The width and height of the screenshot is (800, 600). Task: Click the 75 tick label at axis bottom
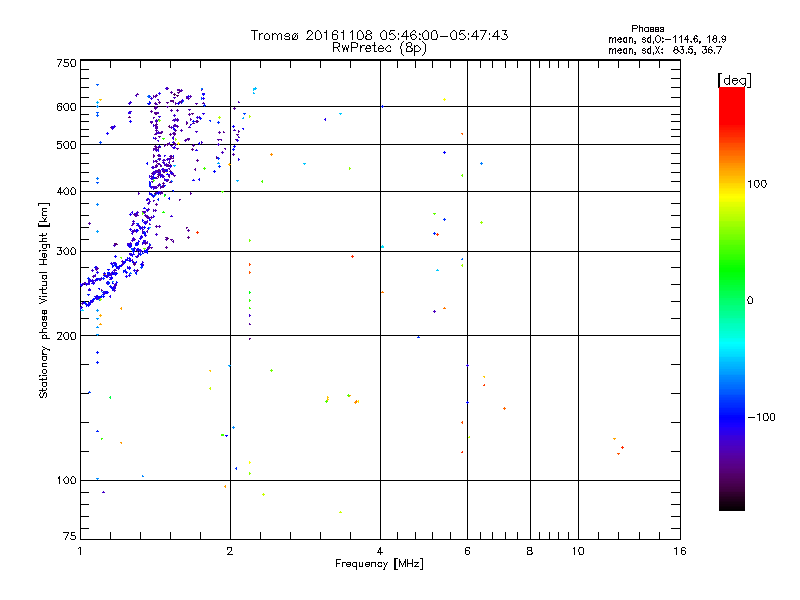pos(70,536)
